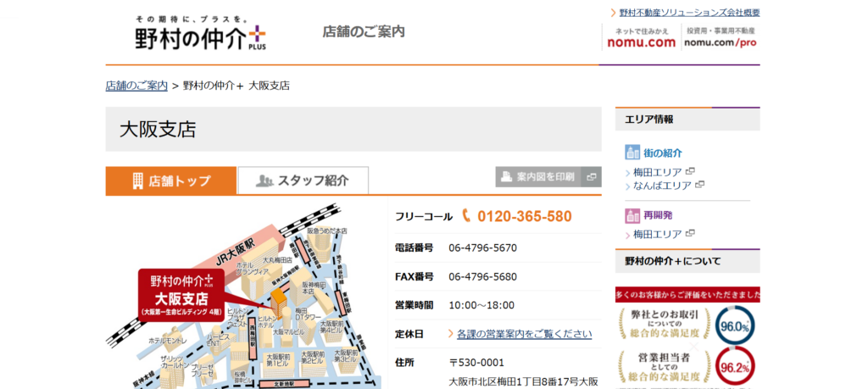Click the customer satisfaction 96.0% banner

click(687, 326)
